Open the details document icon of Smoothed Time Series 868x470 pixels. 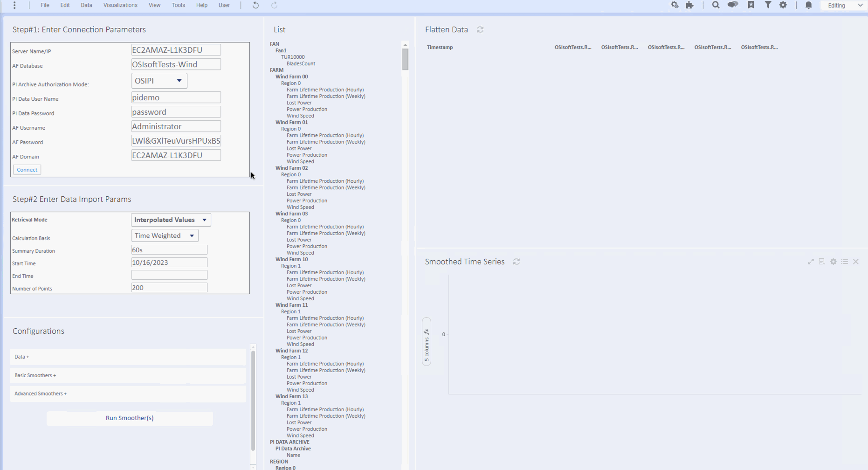pyautogui.click(x=822, y=262)
